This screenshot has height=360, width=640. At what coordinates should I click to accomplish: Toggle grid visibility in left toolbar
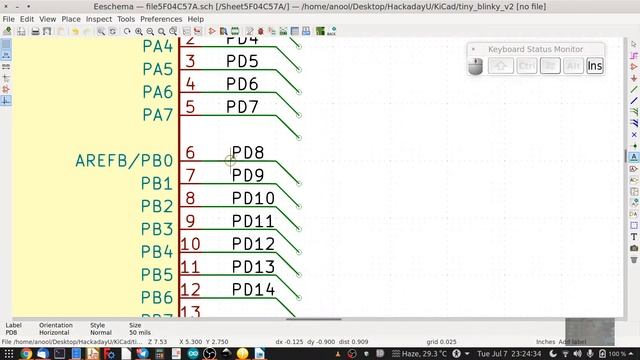[x=6, y=44]
